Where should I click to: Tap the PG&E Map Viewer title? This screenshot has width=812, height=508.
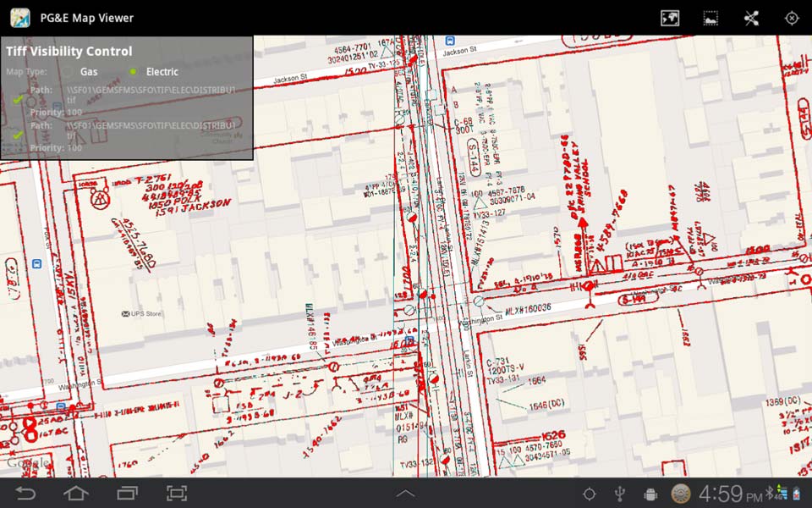click(x=87, y=18)
